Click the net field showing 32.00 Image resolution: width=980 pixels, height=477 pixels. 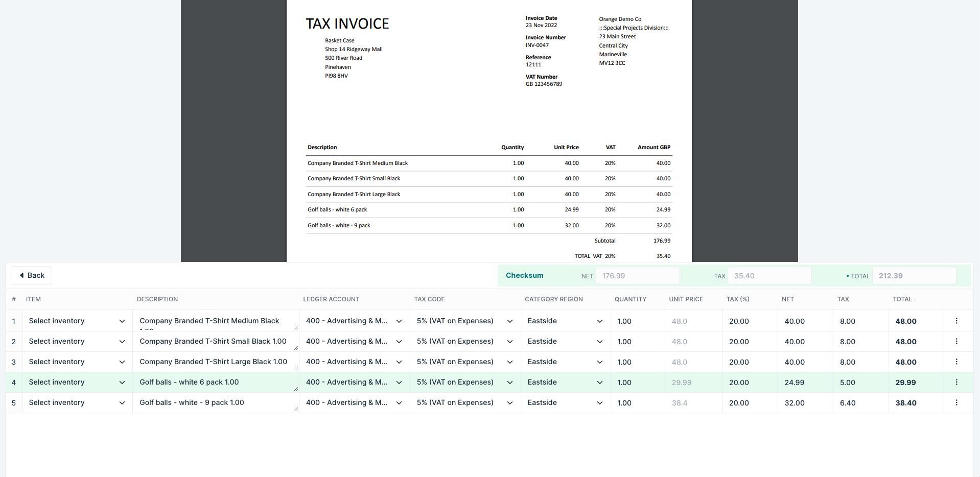tap(805, 402)
